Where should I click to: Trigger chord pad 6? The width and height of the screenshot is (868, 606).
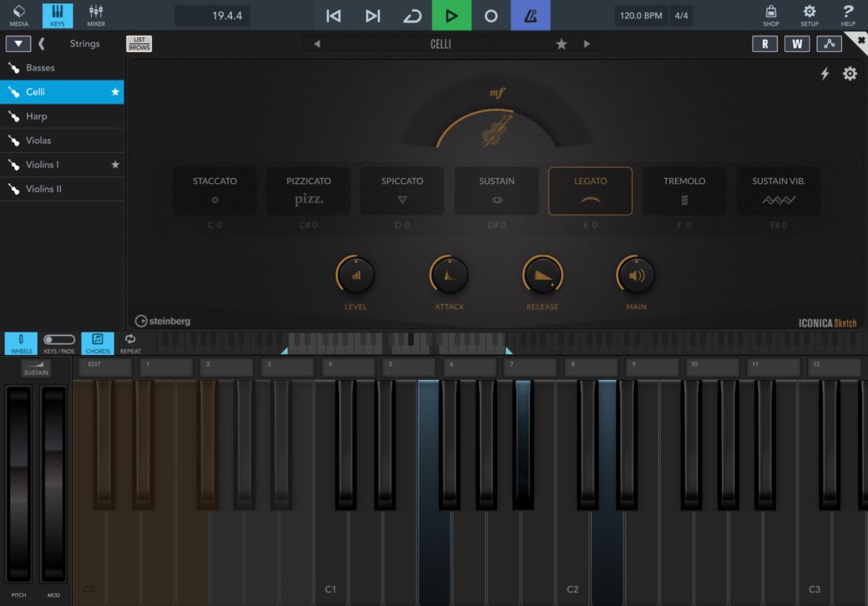[470, 367]
